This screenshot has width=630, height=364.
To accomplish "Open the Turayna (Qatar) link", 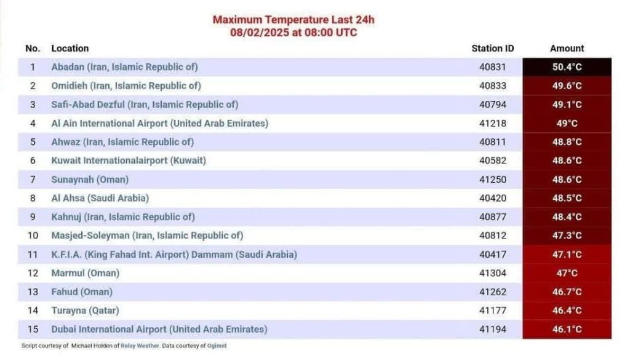I will [x=85, y=311].
